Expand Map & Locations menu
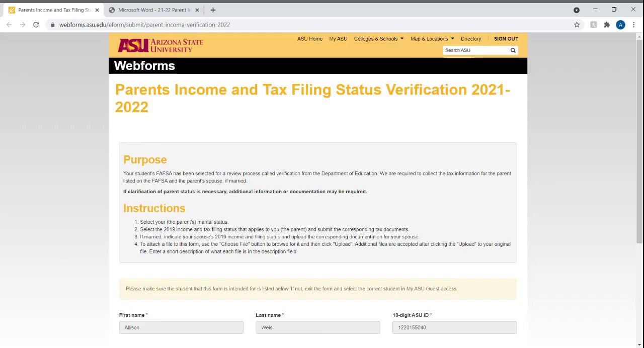Image resolution: width=644 pixels, height=348 pixels. point(432,39)
